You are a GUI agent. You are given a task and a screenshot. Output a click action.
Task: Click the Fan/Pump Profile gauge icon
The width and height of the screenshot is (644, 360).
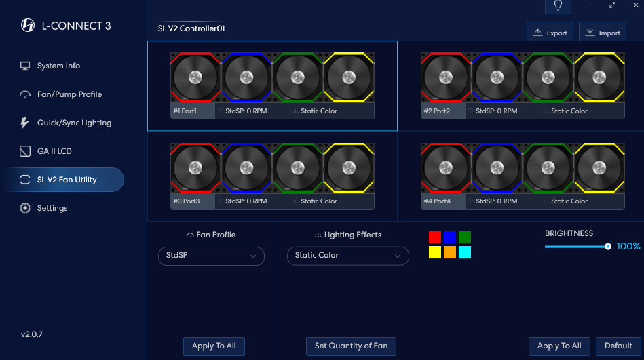(x=25, y=94)
